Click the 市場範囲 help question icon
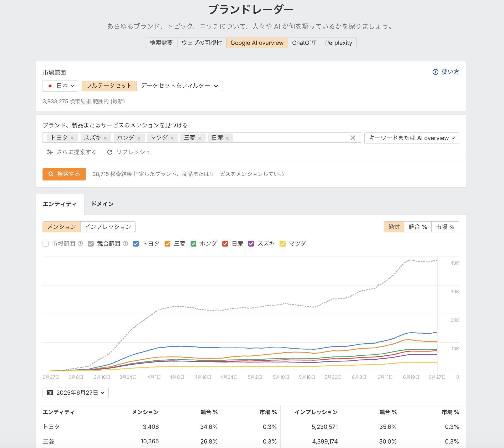The width and height of the screenshot is (504, 448). (80, 244)
